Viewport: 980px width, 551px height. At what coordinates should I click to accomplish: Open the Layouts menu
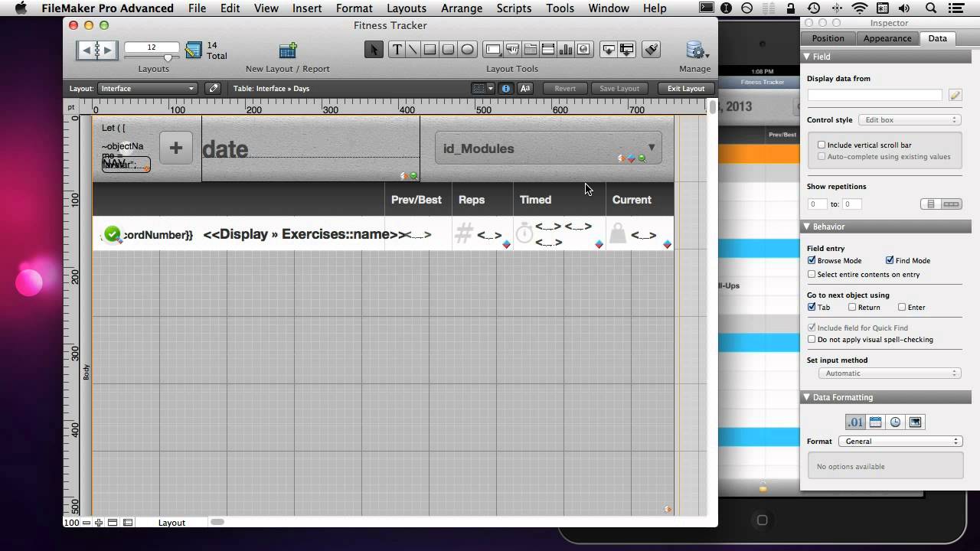[x=407, y=8]
